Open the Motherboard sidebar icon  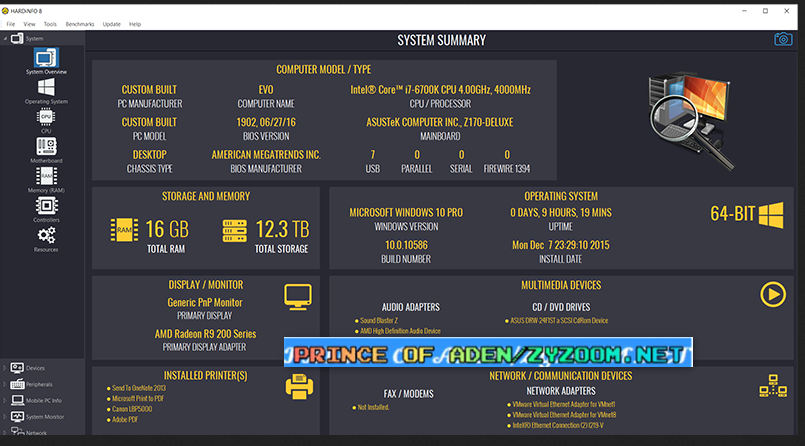(x=46, y=146)
